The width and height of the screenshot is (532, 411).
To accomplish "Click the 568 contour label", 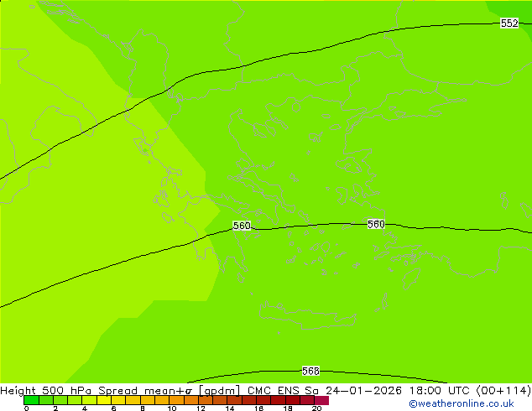I will point(310,371).
